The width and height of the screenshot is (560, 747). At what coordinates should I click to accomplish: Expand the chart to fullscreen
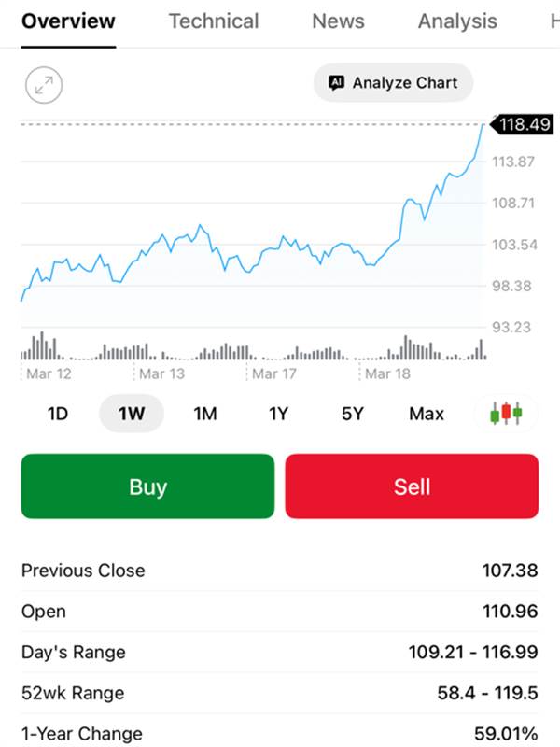pyautogui.click(x=43, y=86)
